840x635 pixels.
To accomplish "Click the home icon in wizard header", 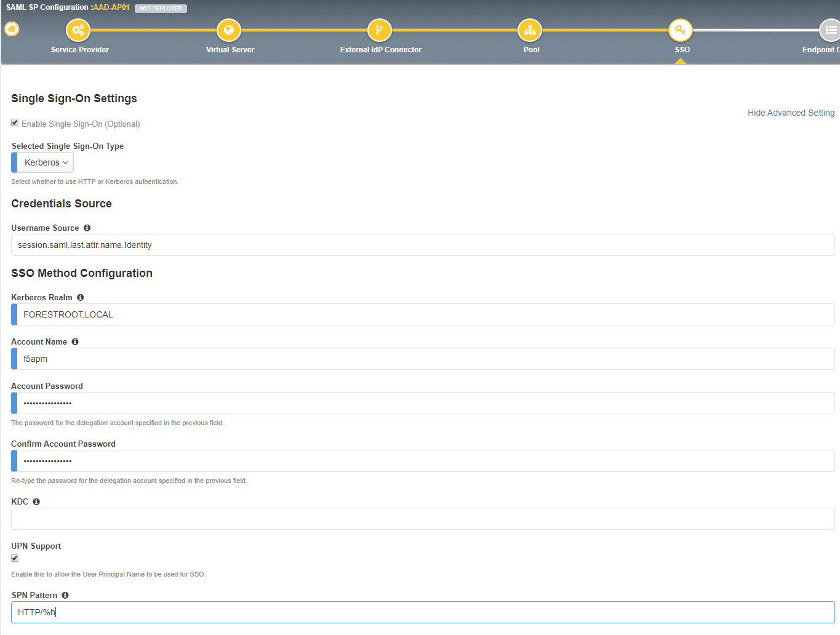I will point(12,29).
